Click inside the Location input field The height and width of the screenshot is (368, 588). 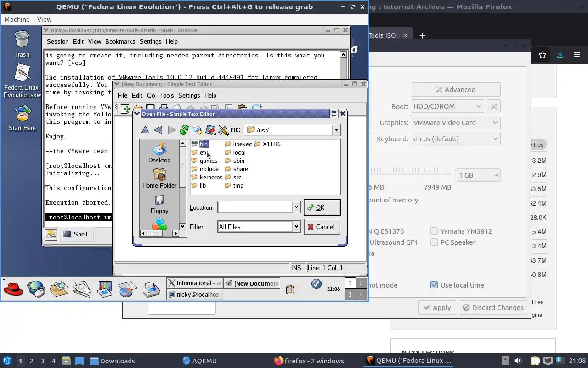pos(255,207)
